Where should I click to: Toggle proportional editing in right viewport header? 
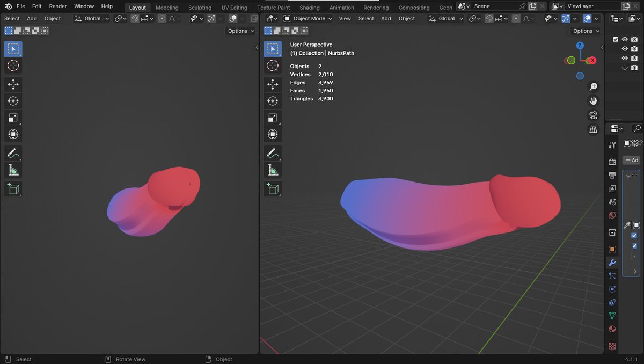pyautogui.click(x=516, y=18)
